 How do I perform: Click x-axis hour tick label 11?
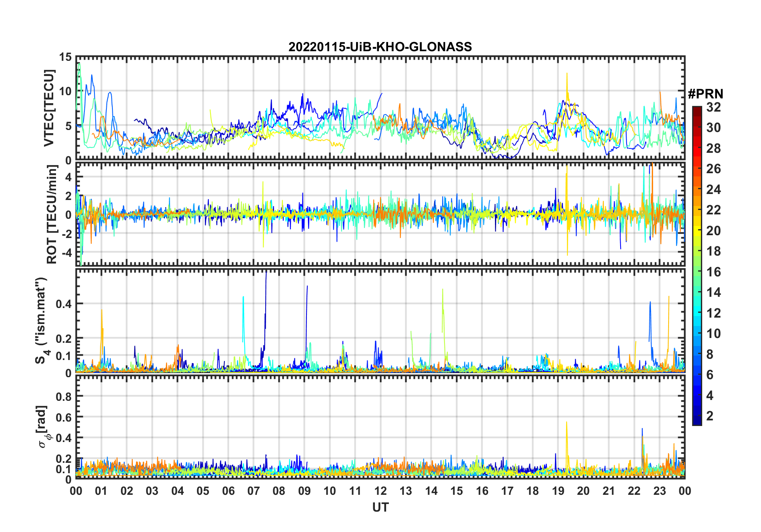(355, 491)
